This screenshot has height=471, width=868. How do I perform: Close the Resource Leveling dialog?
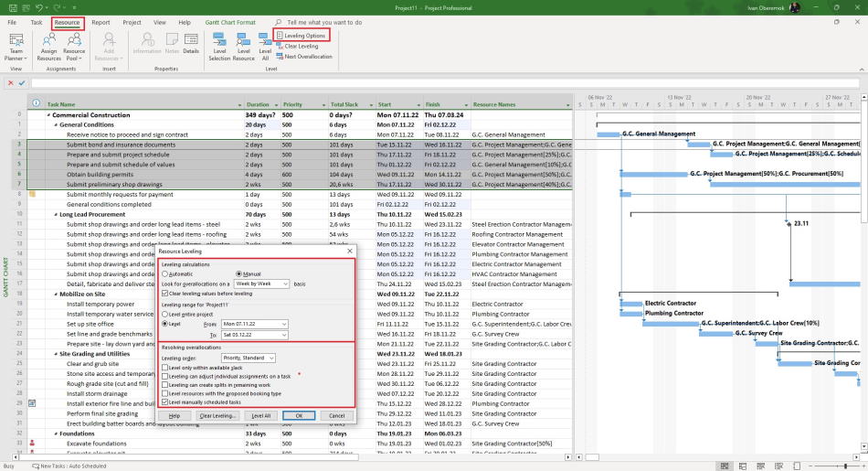(x=350, y=251)
